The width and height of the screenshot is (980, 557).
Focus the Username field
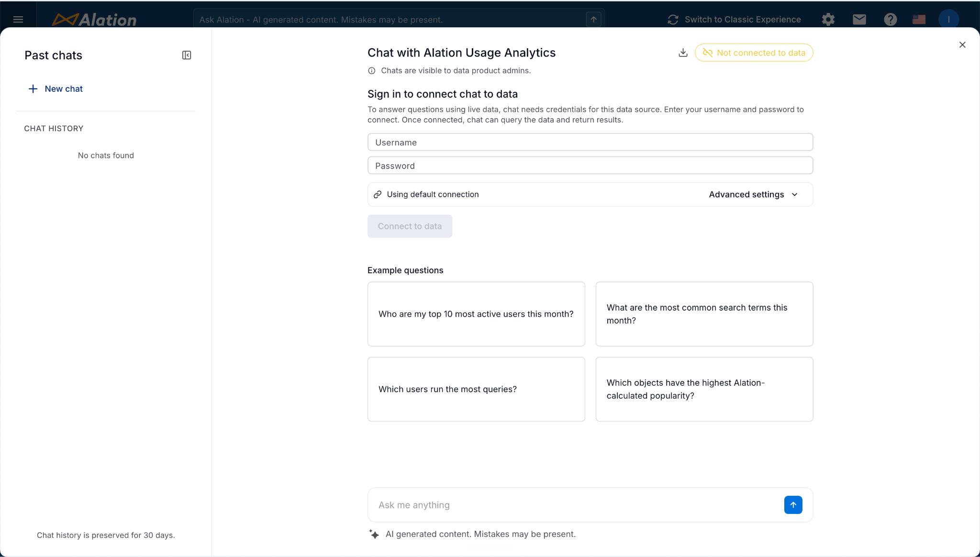590,142
